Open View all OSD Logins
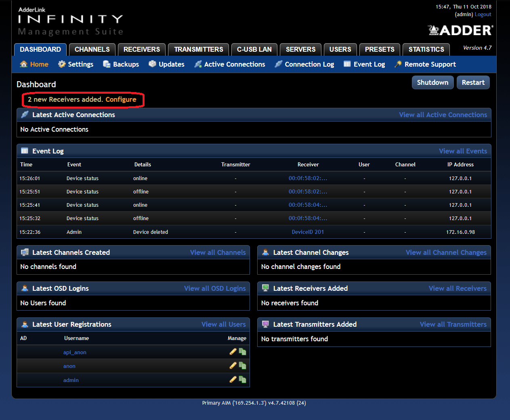Image resolution: width=510 pixels, height=420 pixels. pyautogui.click(x=215, y=288)
